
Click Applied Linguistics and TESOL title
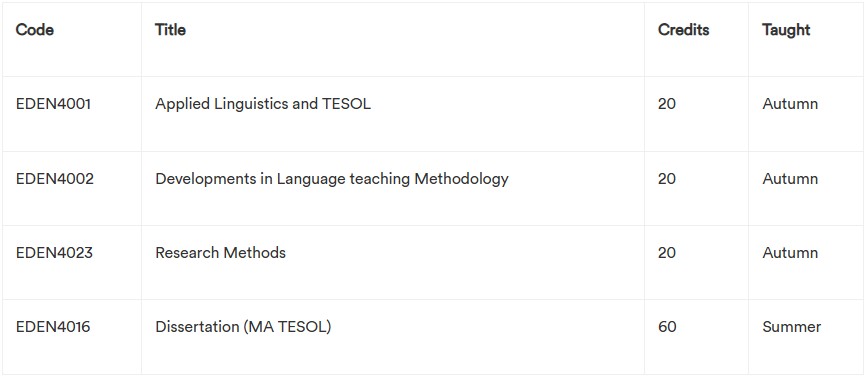pyautogui.click(x=263, y=104)
